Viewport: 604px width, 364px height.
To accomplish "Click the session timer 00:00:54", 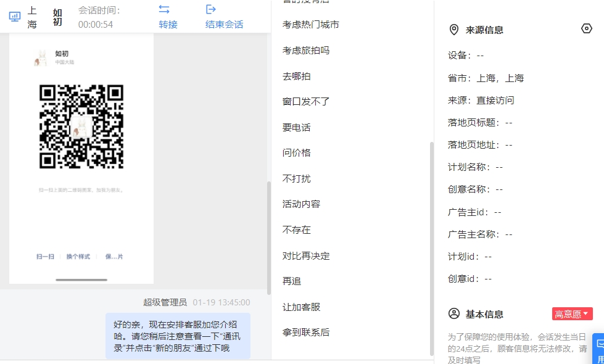I will click(x=96, y=25).
